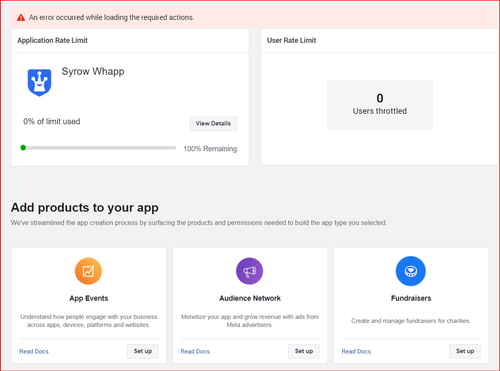Click the App Events card title
Image resolution: width=500 pixels, height=371 pixels.
pyautogui.click(x=89, y=298)
